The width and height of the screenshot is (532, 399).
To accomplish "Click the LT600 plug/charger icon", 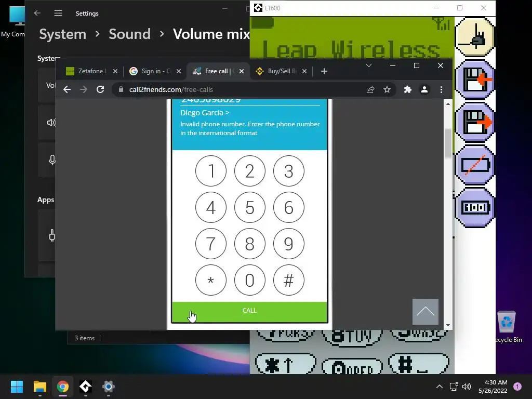I will coord(475,37).
